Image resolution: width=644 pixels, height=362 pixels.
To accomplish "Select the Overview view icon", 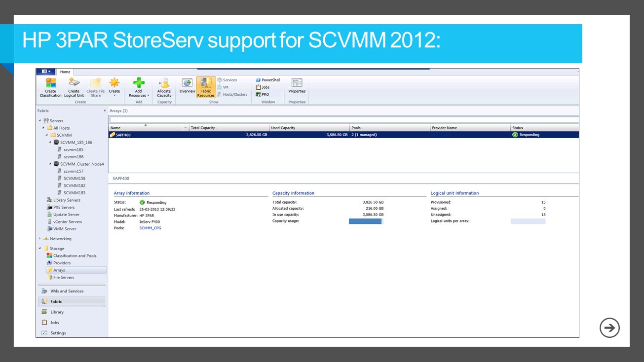I will point(187,85).
